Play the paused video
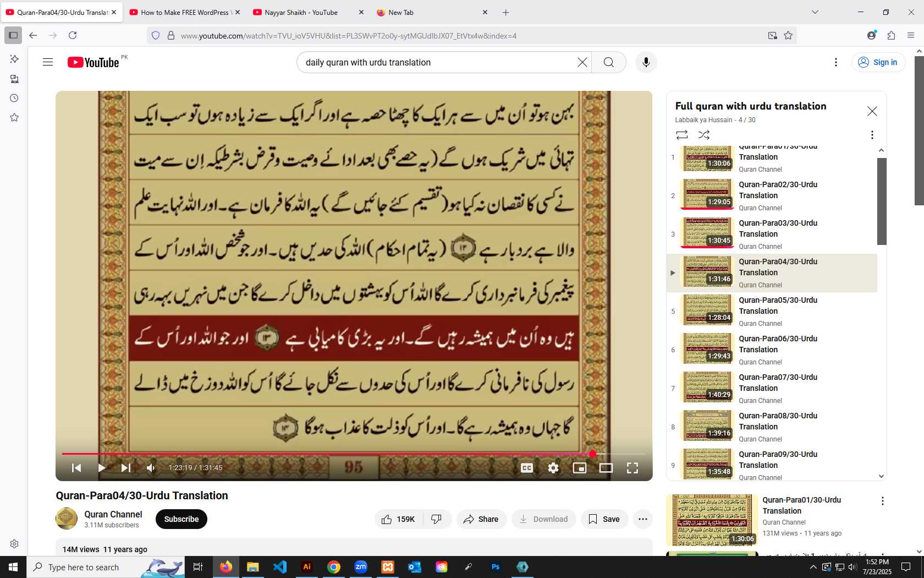The height and width of the screenshot is (578, 924). point(101,468)
